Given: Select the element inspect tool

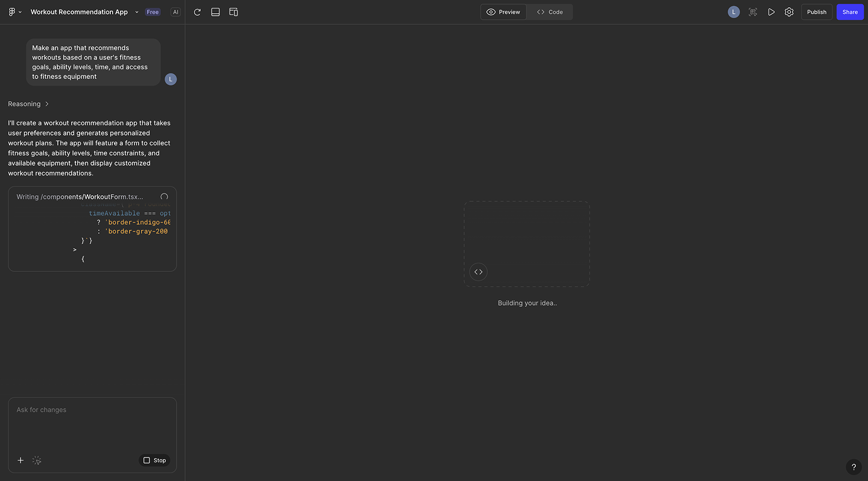Looking at the screenshot, I should [753, 11].
